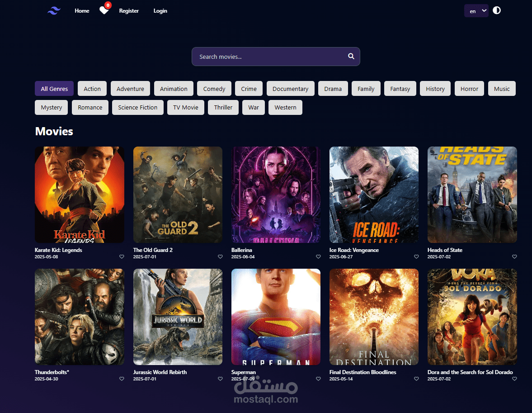The image size is (532, 413).
Task: Open the Ballerina movie poster
Action: tap(276, 195)
